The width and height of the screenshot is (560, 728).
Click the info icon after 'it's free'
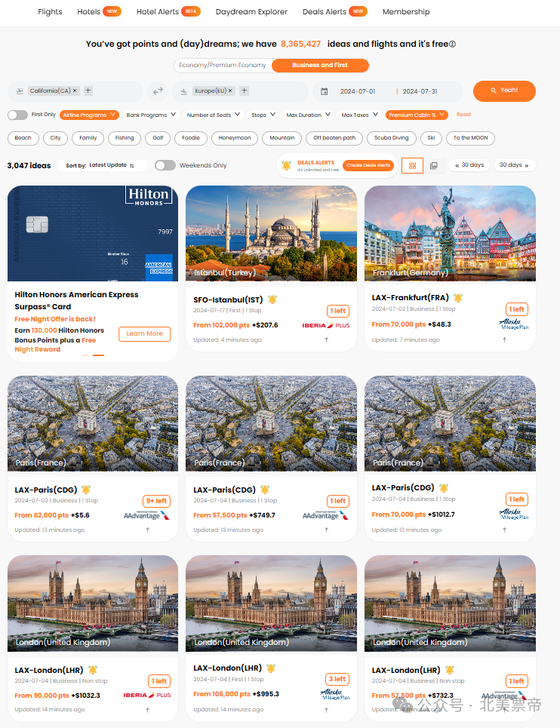(452, 44)
